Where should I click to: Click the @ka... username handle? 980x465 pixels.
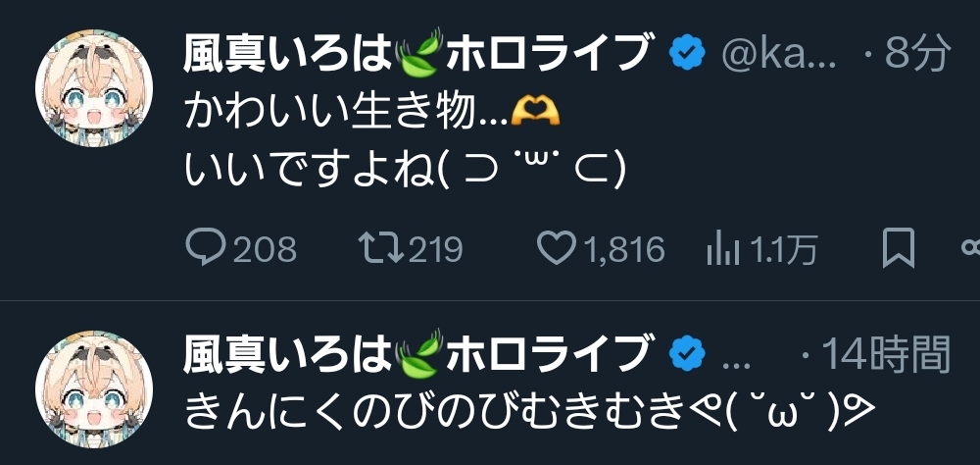pos(778,55)
